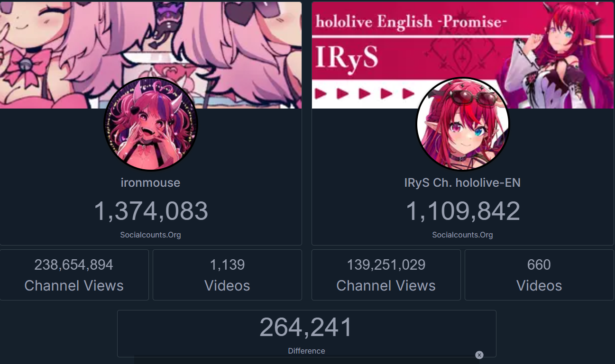Click the 1,374,083 subscriber count
Viewport: 615px width, 364px height.
click(151, 211)
